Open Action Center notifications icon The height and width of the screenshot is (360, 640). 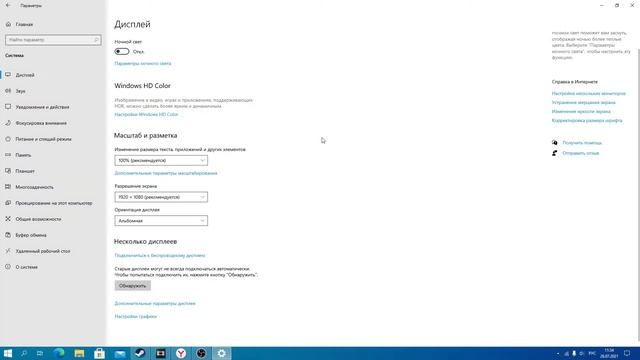[x=627, y=353]
